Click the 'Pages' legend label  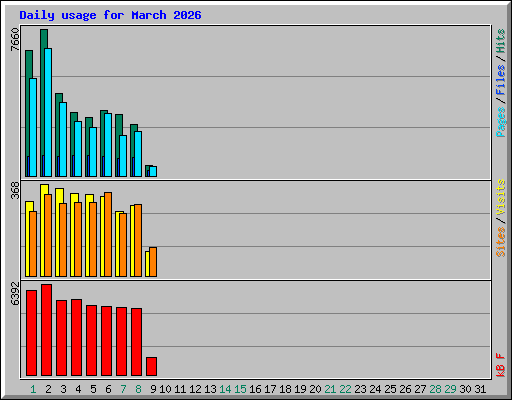501,122
